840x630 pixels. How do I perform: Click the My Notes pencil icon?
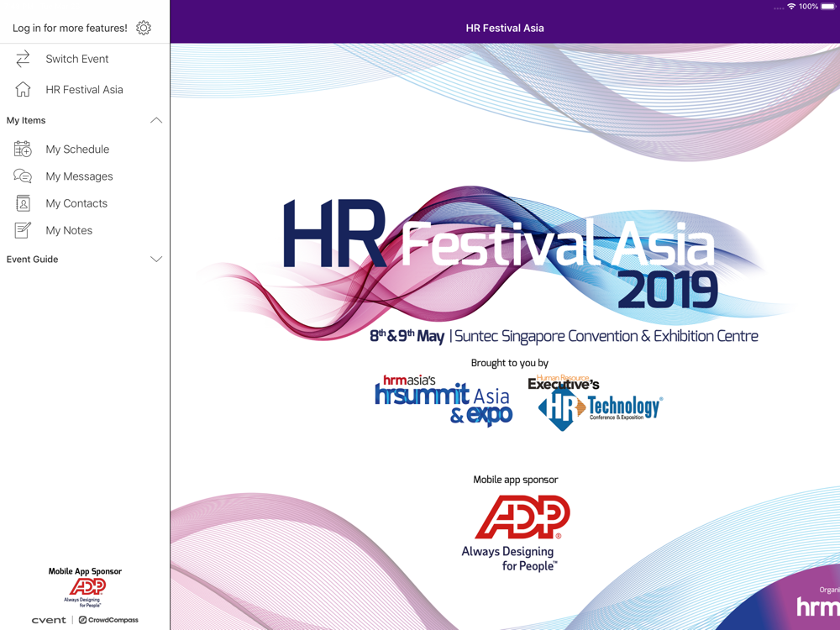coord(23,230)
